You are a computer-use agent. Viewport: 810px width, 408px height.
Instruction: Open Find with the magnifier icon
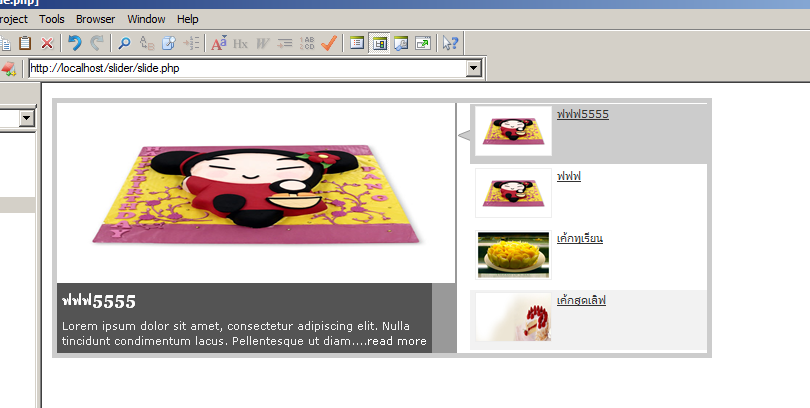(x=124, y=43)
